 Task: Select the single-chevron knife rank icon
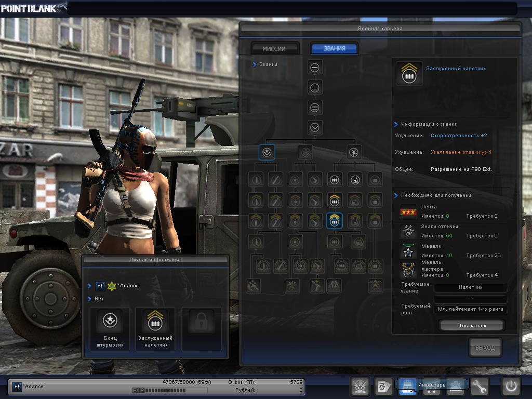[275, 200]
